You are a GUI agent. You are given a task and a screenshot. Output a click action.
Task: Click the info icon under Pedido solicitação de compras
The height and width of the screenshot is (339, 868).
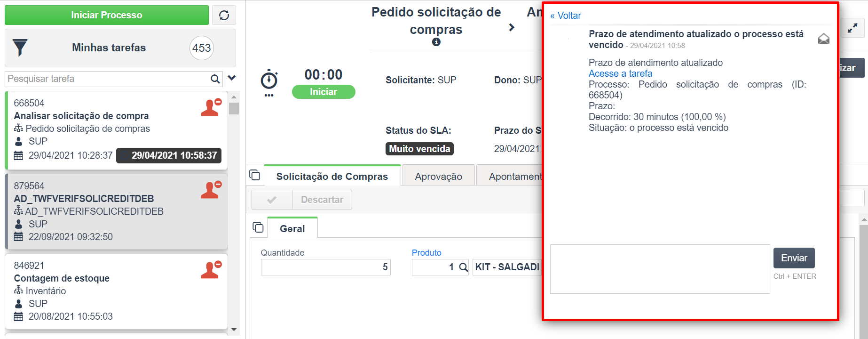[436, 42]
